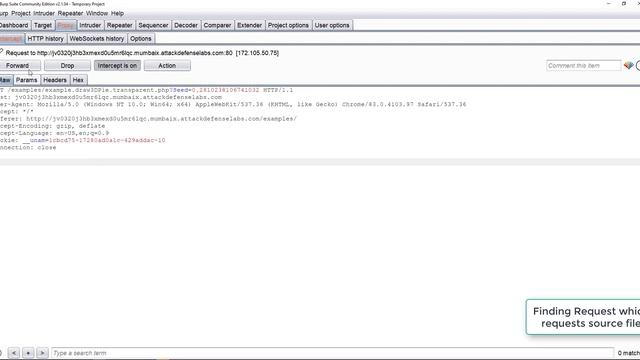Open the Project menu

click(21, 13)
